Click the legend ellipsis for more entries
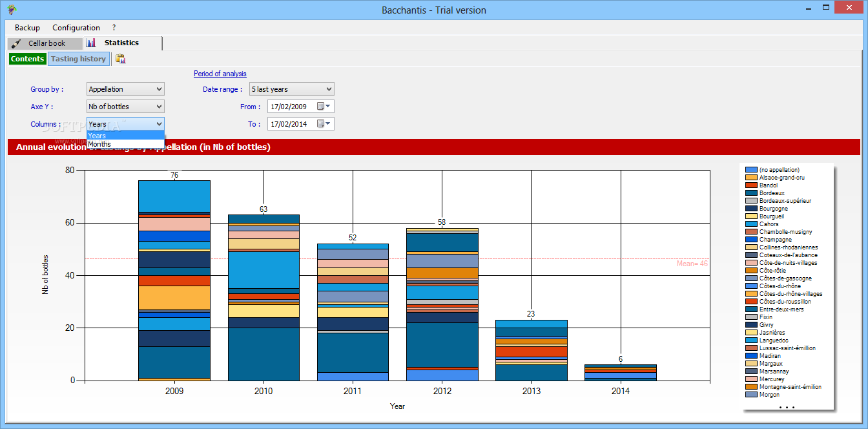 pyautogui.click(x=787, y=407)
